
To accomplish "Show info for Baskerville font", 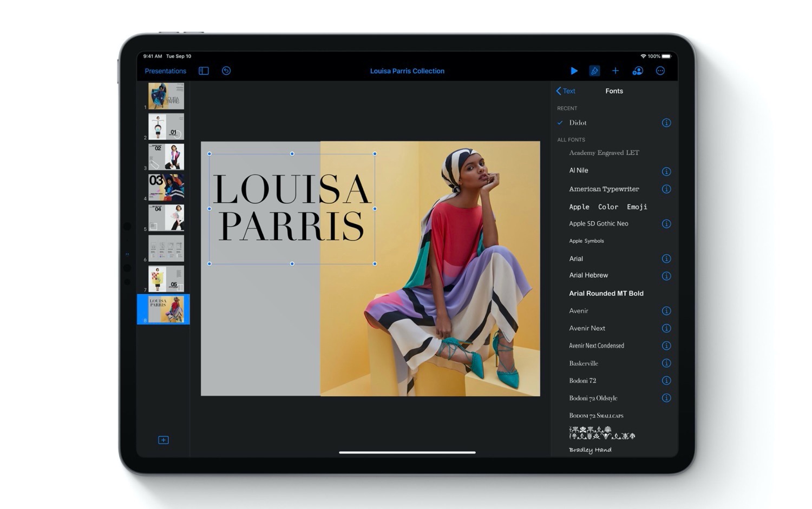I will [x=666, y=363].
